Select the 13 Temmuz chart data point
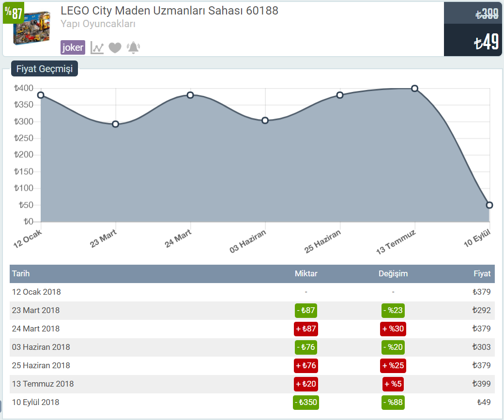Screen dimensions: 504x420 tap(414, 89)
